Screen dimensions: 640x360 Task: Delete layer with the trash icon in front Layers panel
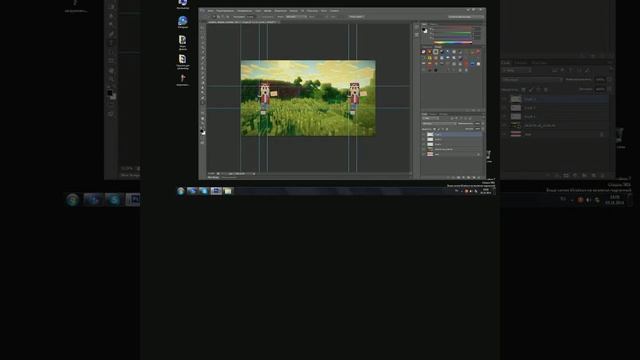pos(479,178)
